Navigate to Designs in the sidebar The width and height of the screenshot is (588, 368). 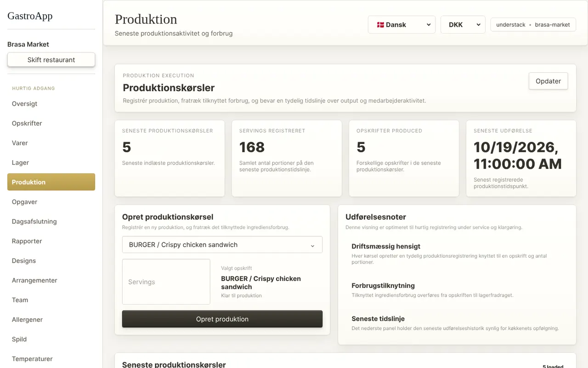click(51, 261)
